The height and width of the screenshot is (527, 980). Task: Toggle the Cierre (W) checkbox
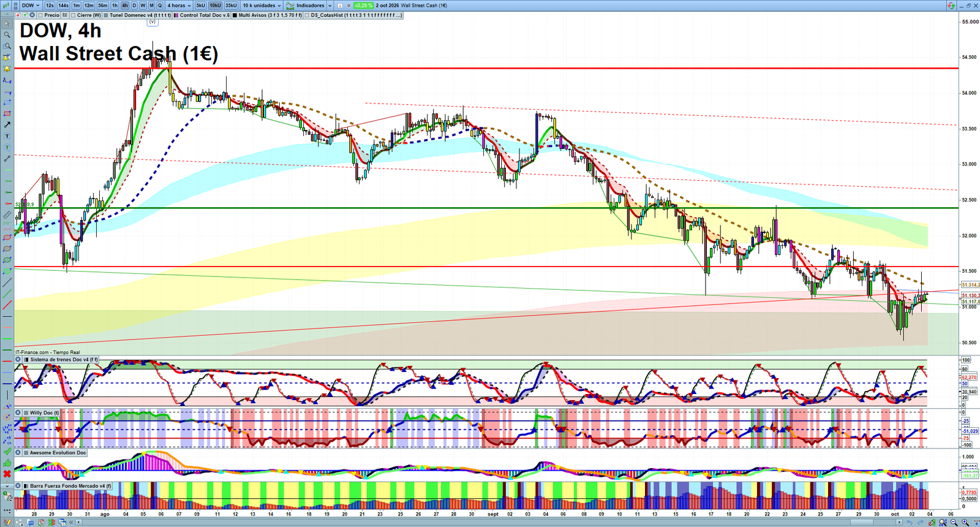tap(73, 15)
